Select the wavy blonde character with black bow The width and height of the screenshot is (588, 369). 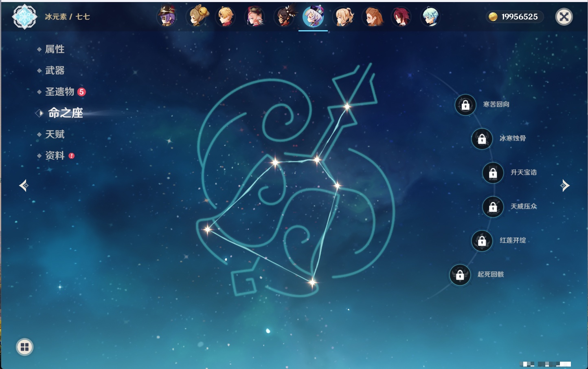pos(343,17)
